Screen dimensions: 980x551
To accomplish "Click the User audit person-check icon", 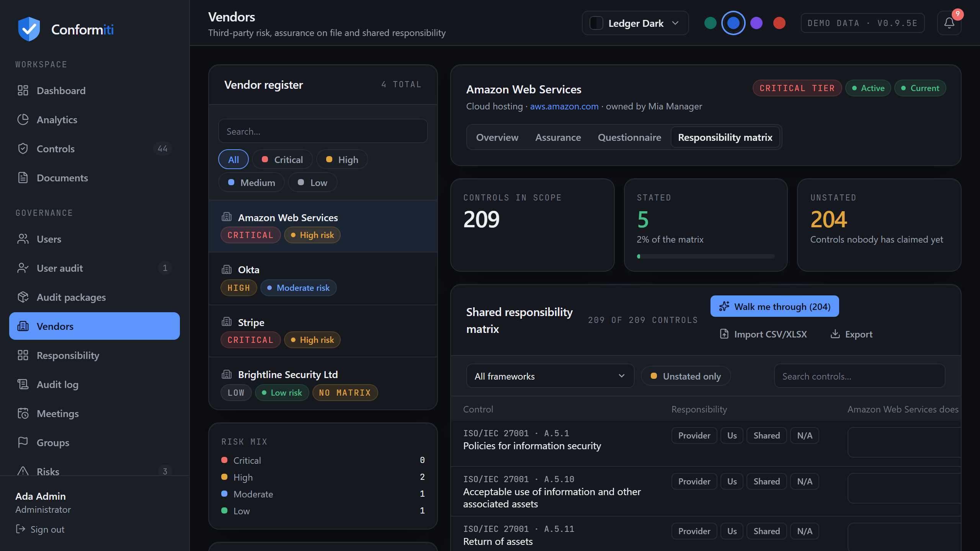I will coord(23,268).
